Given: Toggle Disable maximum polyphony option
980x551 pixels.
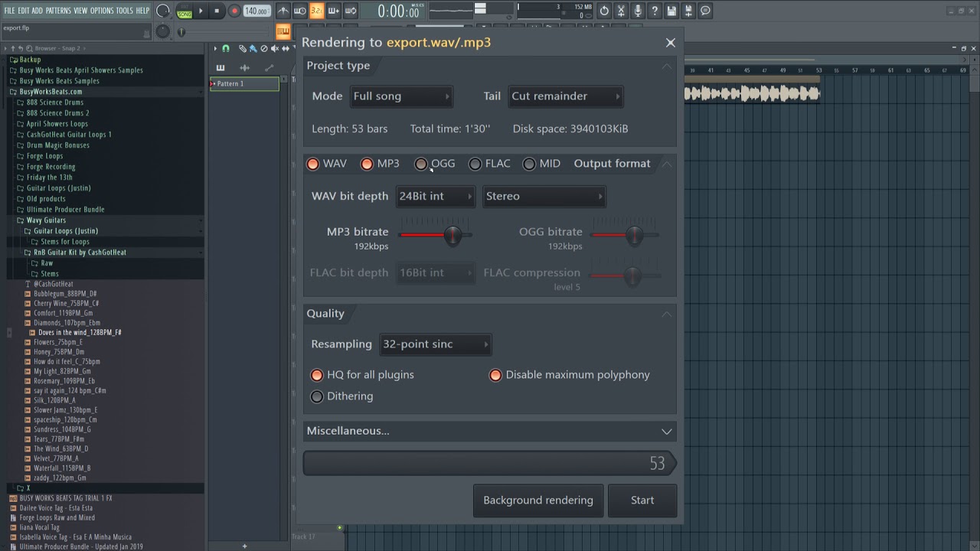Looking at the screenshot, I should 495,375.
